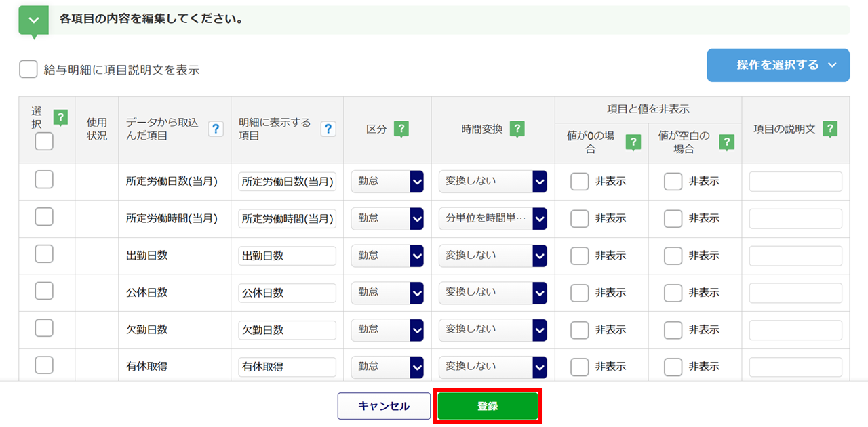This screenshot has height=427, width=868.
Task: Click help icon for 値が空白の場合
Action: pyautogui.click(x=726, y=142)
